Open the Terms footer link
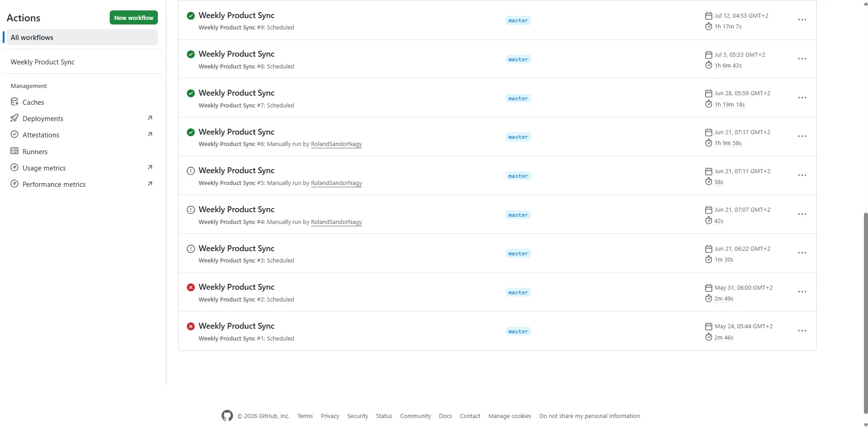Viewport: 868px width, 428px height. tap(305, 416)
